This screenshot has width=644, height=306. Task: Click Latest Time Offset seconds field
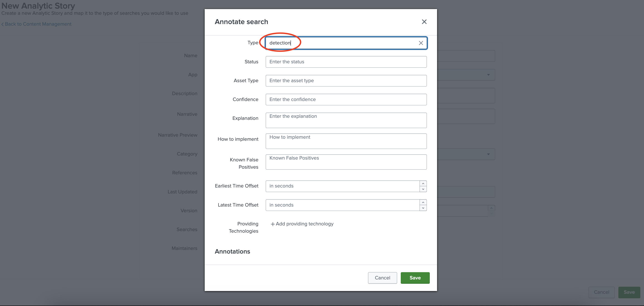click(x=342, y=205)
